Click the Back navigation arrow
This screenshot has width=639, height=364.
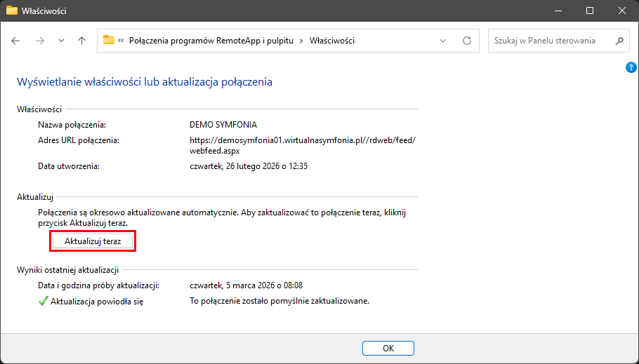15,41
